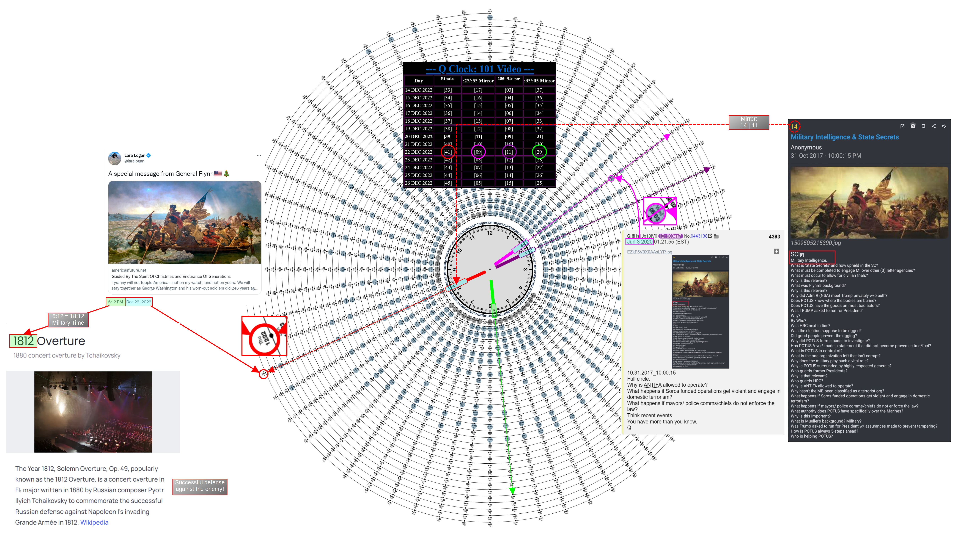The height and width of the screenshot is (539, 980).
Task: Click [09] in the 22 DEC :25/:55 Mirror cell
Action: tap(478, 152)
